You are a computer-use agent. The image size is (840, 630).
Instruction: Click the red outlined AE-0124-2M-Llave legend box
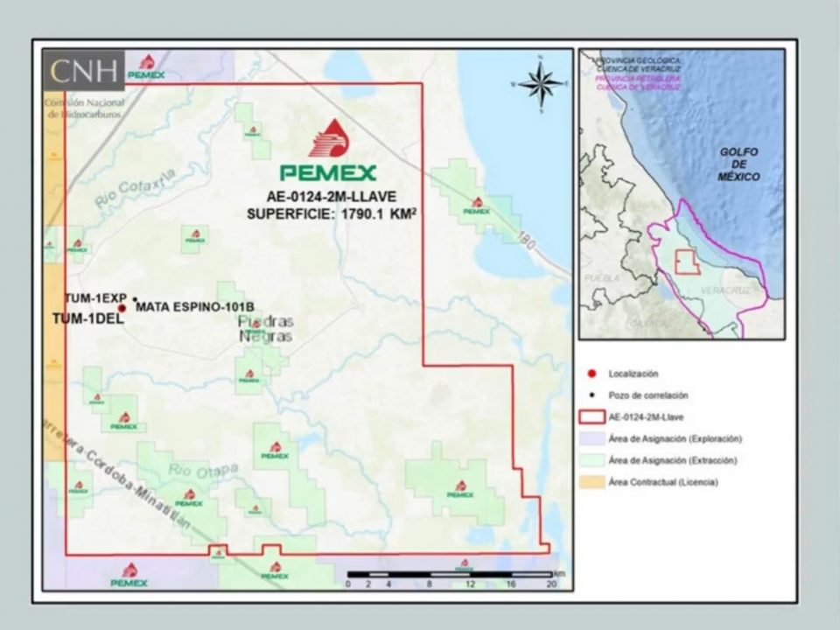click(x=592, y=416)
